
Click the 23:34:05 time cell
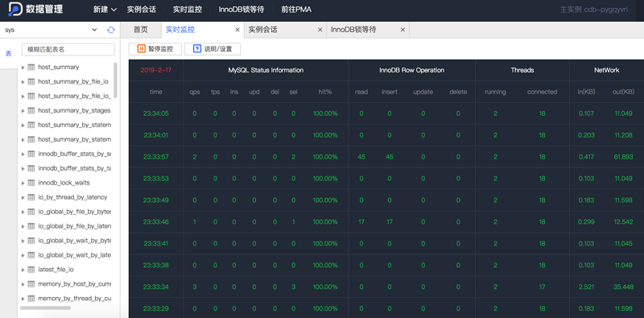[x=156, y=114]
